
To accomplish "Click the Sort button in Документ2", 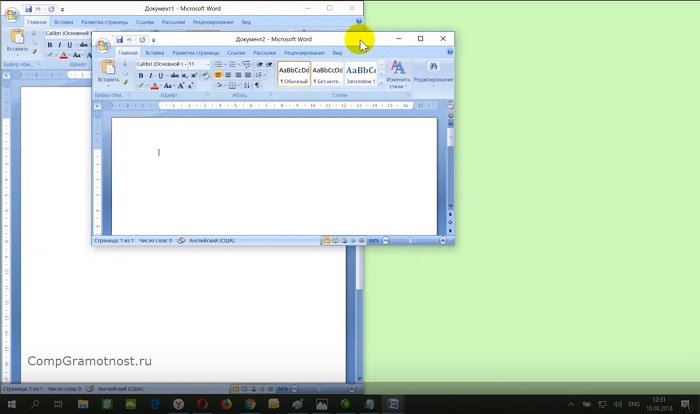I will click(x=247, y=85).
